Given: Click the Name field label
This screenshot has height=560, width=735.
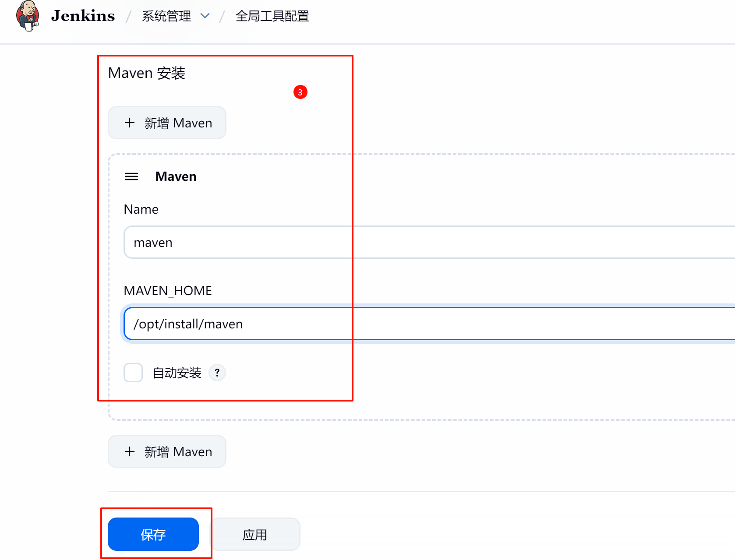Looking at the screenshot, I should pos(141,209).
